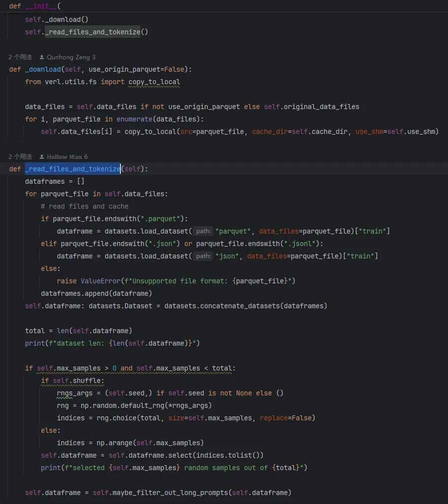Image resolution: width=448 pixels, height=504 pixels.
Task: Click 'rng.choice' call in indices assignment
Action: coord(116,418)
